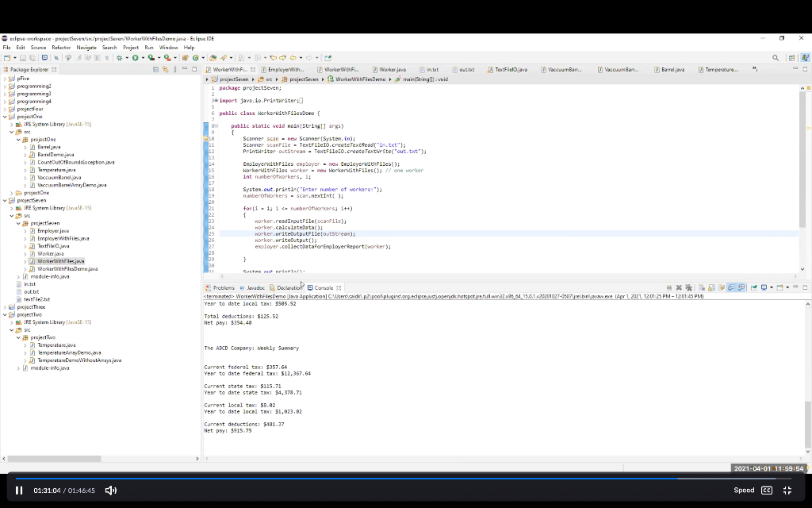
Task: Open hidden editor tabs overflow list
Action: coord(755,69)
